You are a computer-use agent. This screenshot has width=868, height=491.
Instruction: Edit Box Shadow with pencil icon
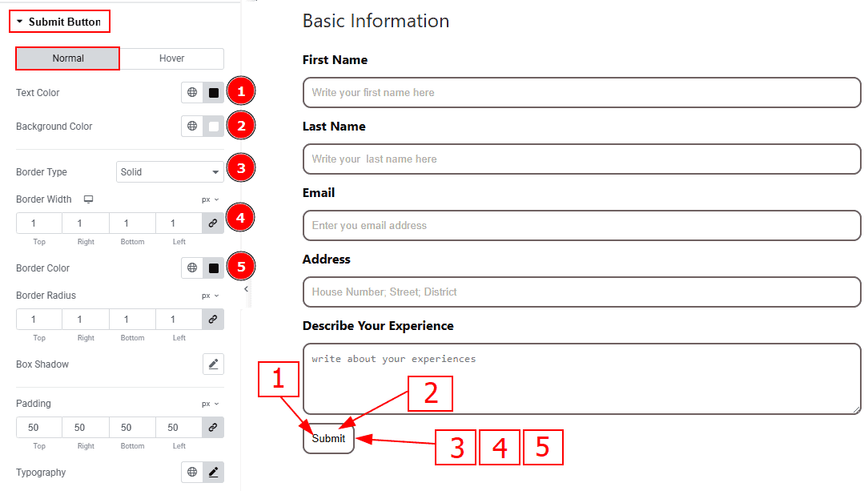(213, 364)
